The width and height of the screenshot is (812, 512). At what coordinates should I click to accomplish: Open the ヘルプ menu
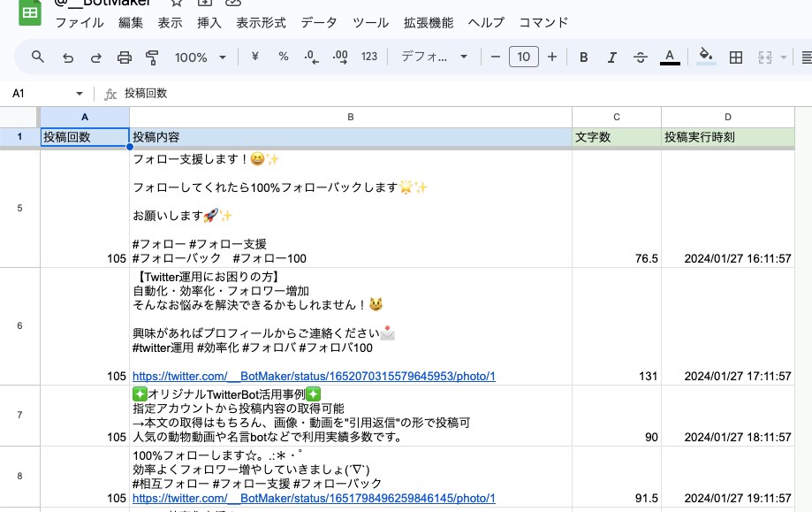tap(486, 23)
